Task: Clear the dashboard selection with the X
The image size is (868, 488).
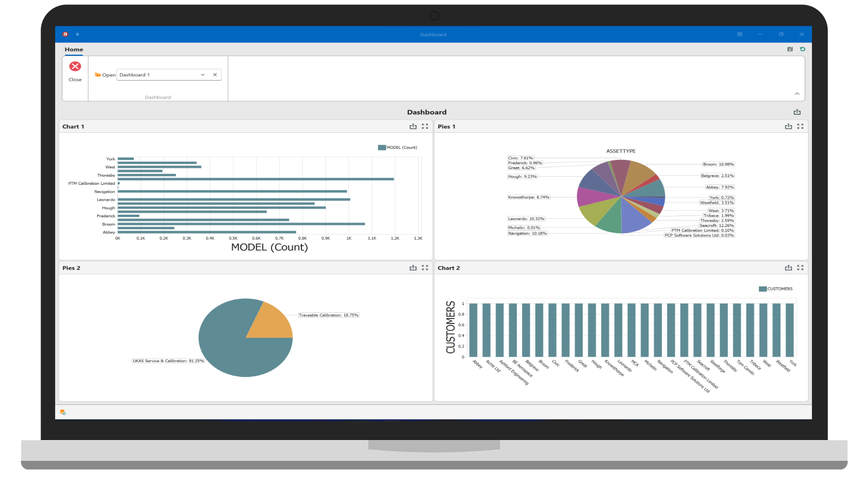Action: 215,75
